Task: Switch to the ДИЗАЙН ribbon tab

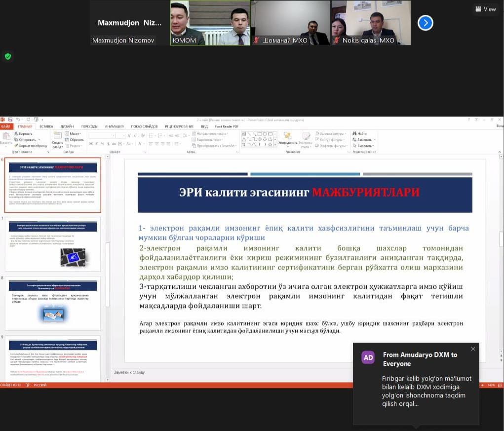Action: coord(67,126)
